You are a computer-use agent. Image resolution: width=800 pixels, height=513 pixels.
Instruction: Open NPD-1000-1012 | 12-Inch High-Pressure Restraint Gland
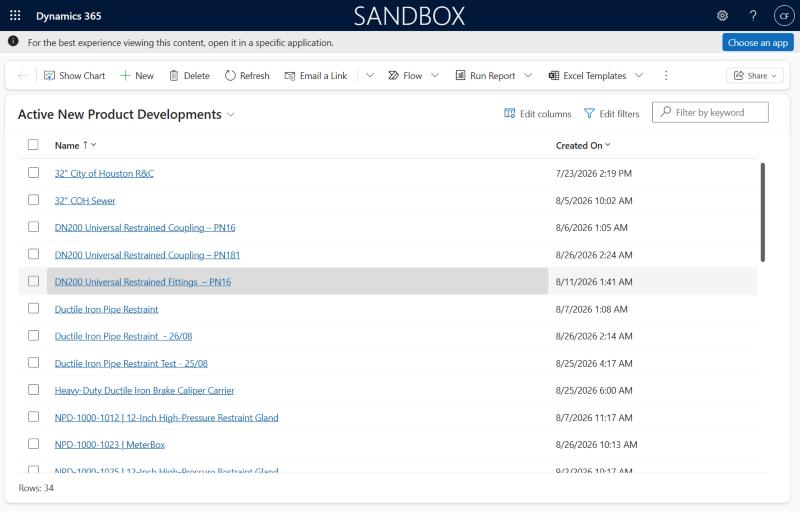click(x=166, y=418)
